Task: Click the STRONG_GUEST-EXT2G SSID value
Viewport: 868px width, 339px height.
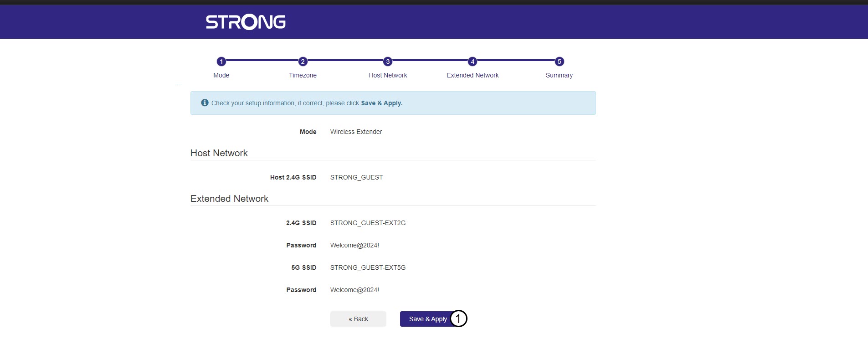Action: pyautogui.click(x=368, y=223)
